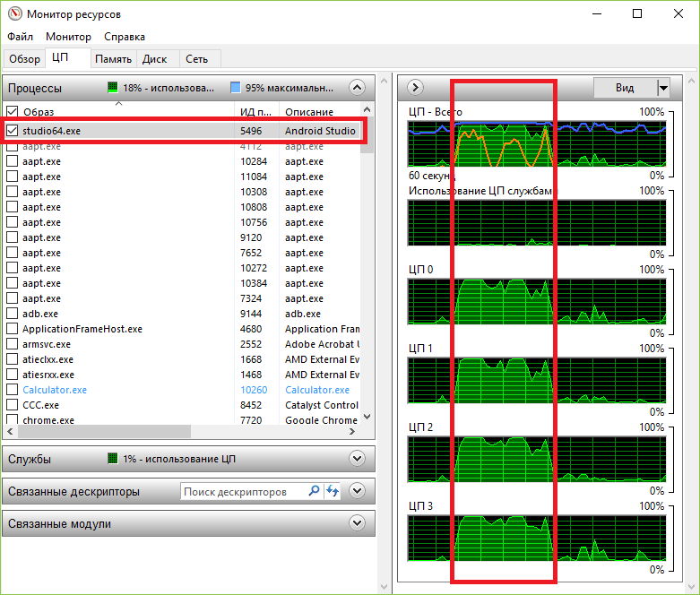Collapse the graphs pane with arrow button

pos(415,87)
